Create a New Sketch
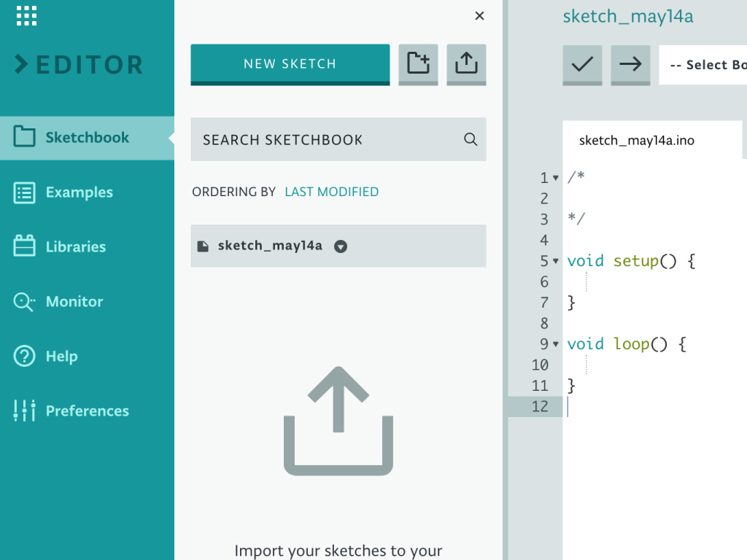 tap(290, 65)
